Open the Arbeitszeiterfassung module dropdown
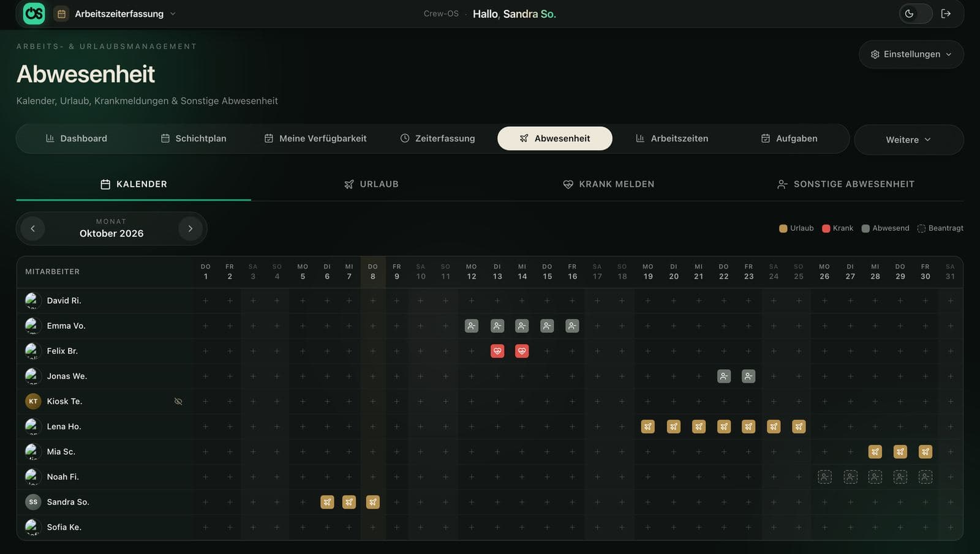This screenshot has height=554, width=980. pos(115,13)
